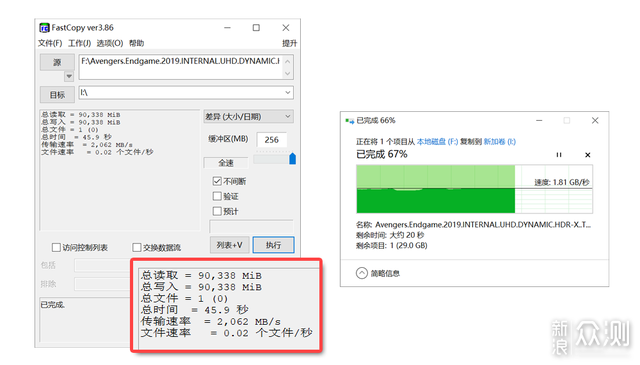Click the 排除 exclude filter field
Screen dimensions: 640x365
pyautogui.click(x=102, y=284)
